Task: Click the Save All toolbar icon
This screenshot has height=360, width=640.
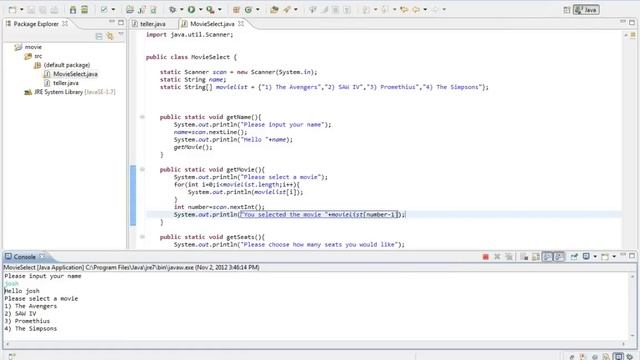Action: [43, 9]
